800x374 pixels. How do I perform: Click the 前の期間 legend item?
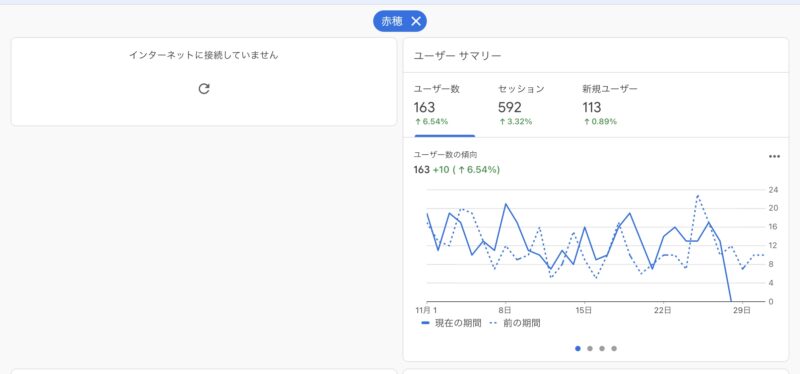pyautogui.click(x=515, y=323)
